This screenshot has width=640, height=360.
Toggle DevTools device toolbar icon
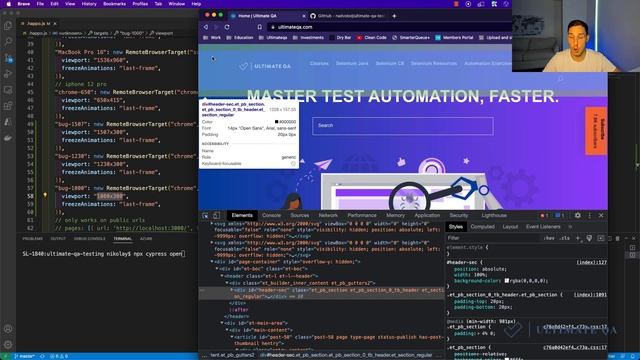click(x=216, y=216)
